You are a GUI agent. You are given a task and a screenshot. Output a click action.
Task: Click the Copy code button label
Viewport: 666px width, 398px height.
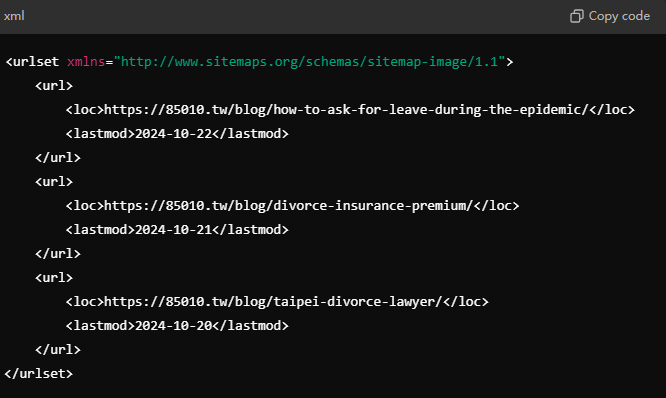619,16
